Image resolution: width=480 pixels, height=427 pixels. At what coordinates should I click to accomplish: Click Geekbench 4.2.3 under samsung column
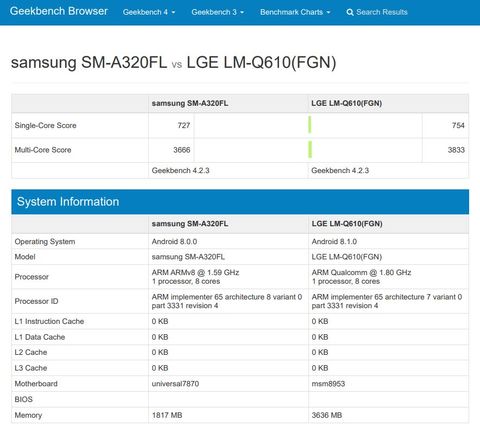[x=180, y=170]
